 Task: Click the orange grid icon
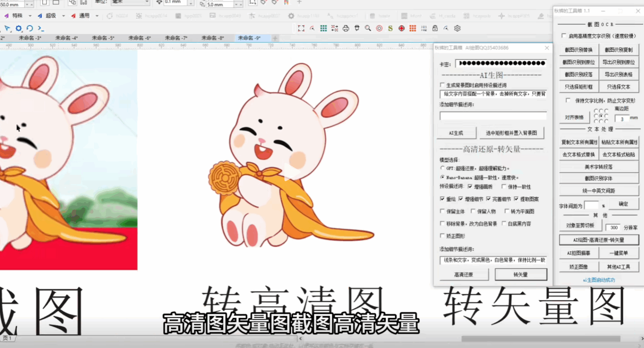coord(413,28)
